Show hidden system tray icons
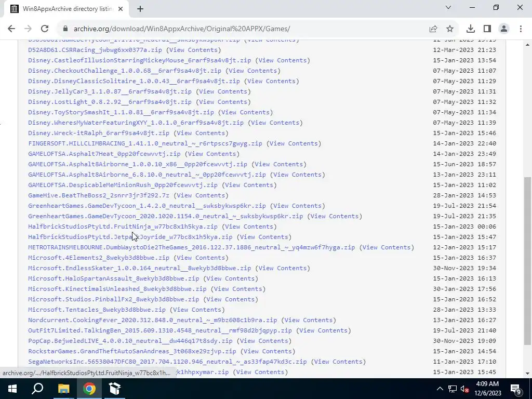532x399 pixels. pos(440,389)
